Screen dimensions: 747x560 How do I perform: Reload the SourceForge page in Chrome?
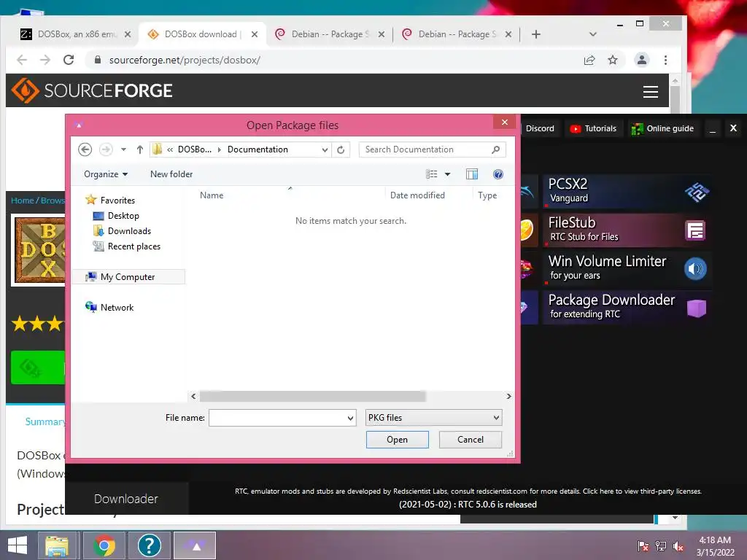pos(69,60)
